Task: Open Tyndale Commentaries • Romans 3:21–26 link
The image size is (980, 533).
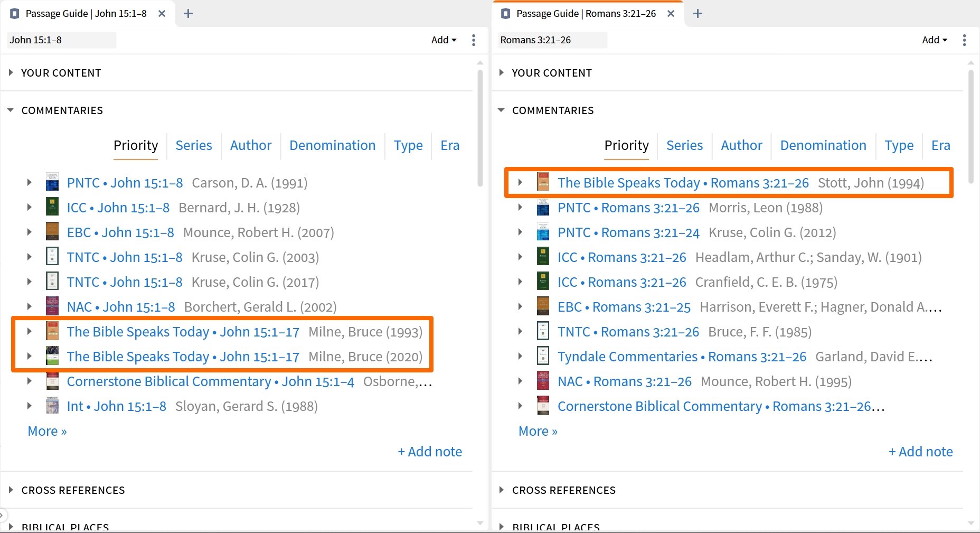Action: [x=682, y=357]
